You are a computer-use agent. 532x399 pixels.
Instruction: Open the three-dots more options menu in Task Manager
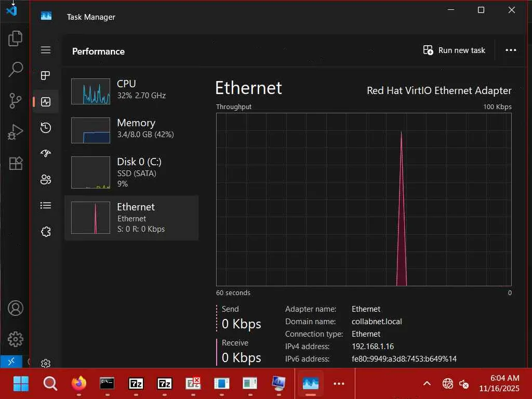(511, 50)
